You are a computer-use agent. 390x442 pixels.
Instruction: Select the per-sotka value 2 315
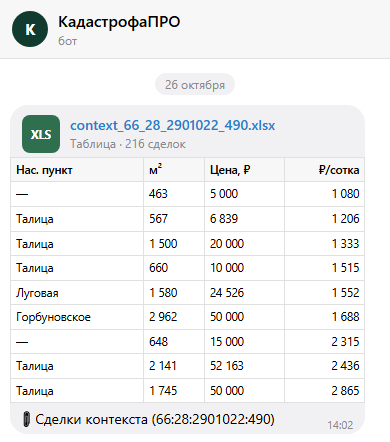(x=324, y=342)
